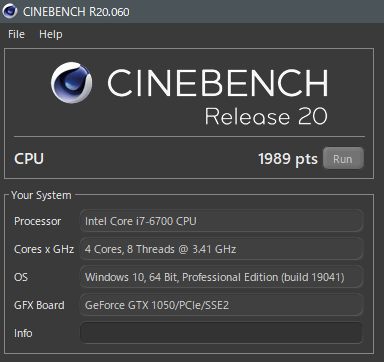384x362 pixels.
Task: Click the Processor field showing Intel Core i7-6700
Action: 221,221
